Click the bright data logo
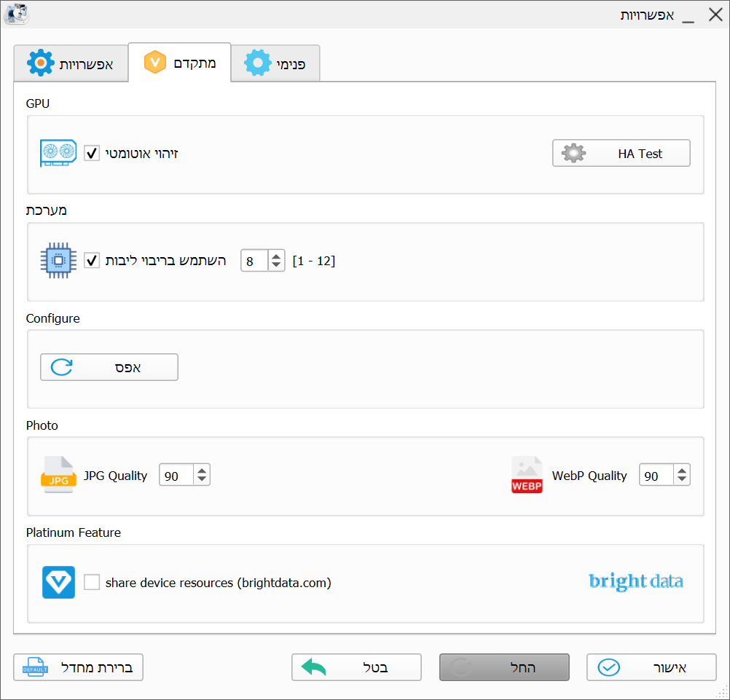The height and width of the screenshot is (700, 730). pos(635,581)
